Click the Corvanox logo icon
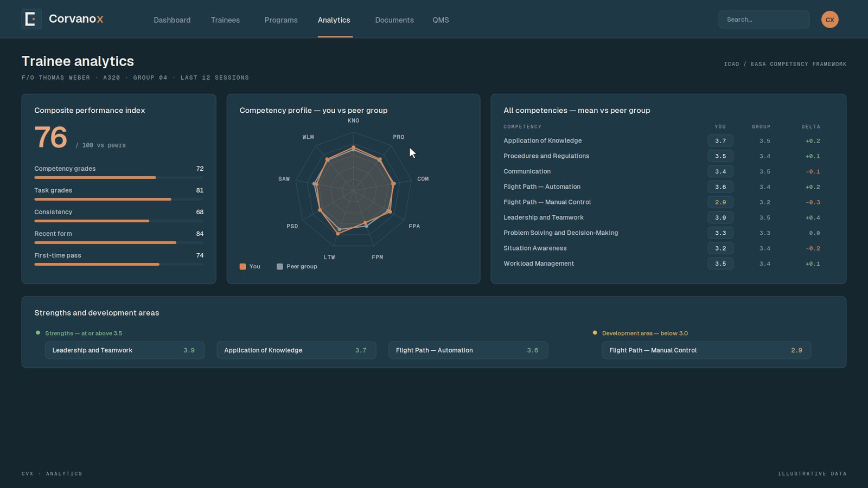Screen dimensions: 868x488 coord(31,19)
